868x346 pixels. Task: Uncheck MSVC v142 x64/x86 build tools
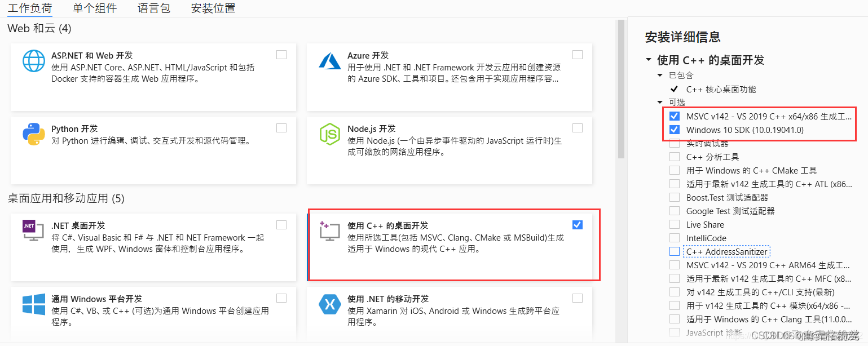674,116
